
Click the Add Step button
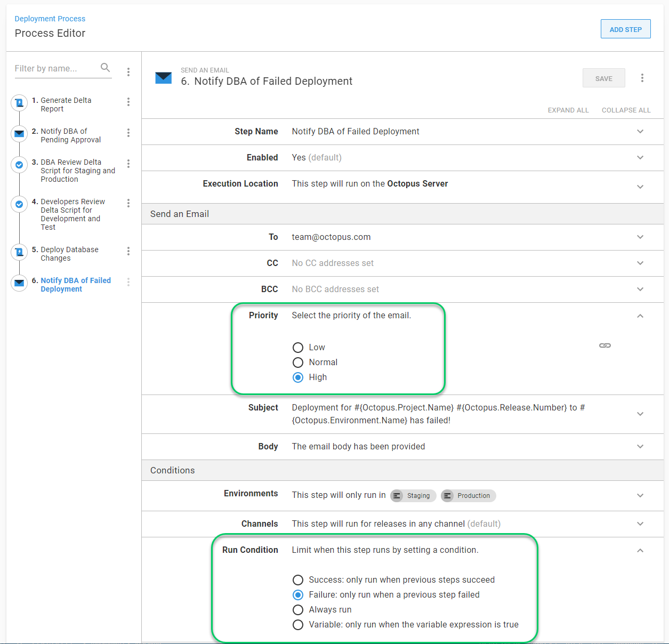coord(625,29)
